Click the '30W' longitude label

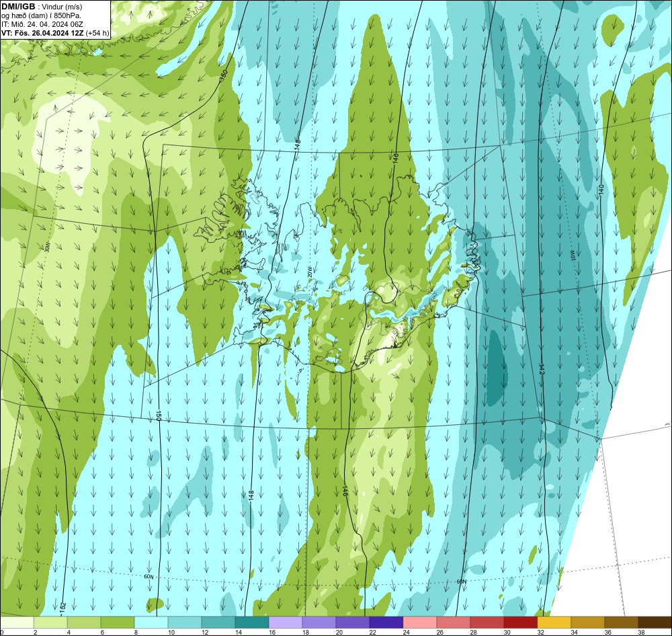[47, 247]
